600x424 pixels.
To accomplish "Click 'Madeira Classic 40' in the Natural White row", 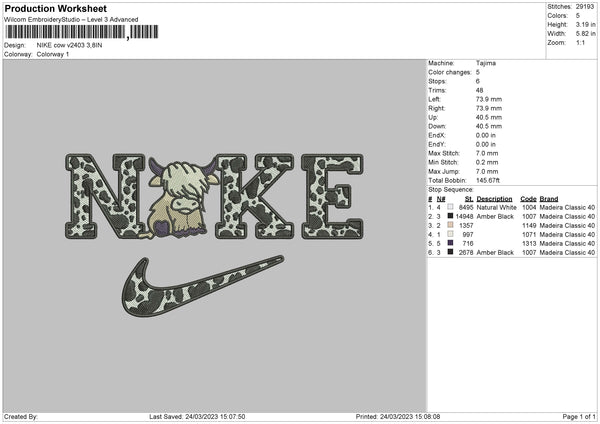I will click(x=567, y=207).
